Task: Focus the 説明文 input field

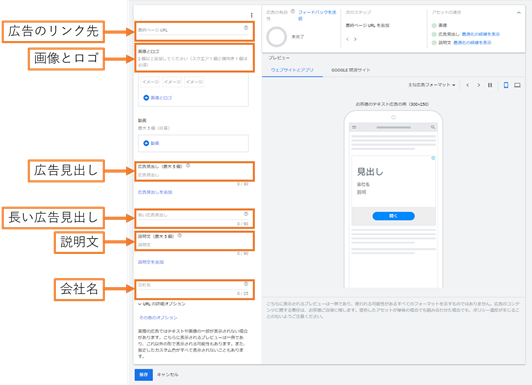Action: pyautogui.click(x=193, y=245)
